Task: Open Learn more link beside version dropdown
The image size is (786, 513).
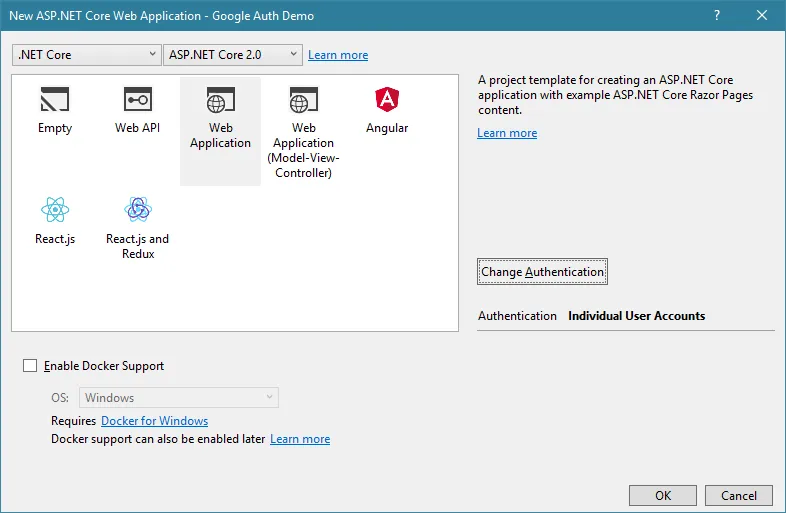Action: (338, 55)
